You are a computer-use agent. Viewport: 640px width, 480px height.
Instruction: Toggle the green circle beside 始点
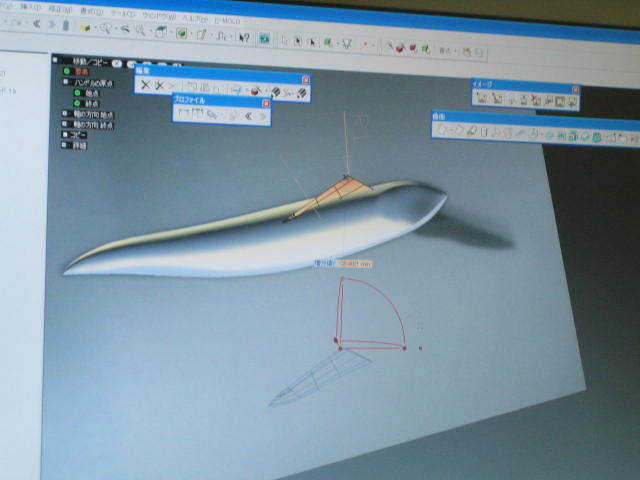pyautogui.click(x=77, y=93)
